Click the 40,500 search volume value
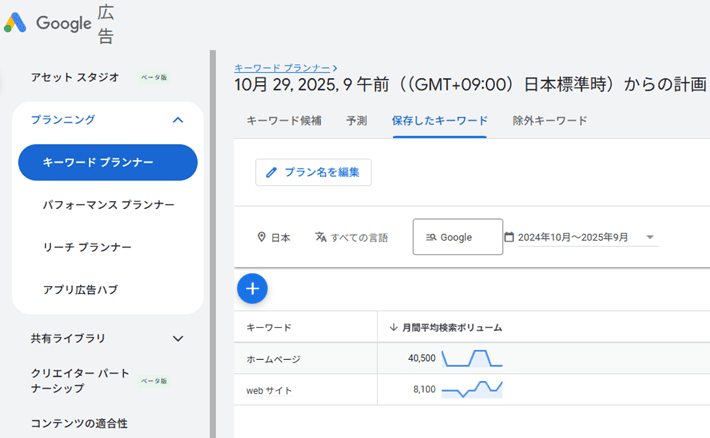This screenshot has height=438, width=710. [422, 358]
